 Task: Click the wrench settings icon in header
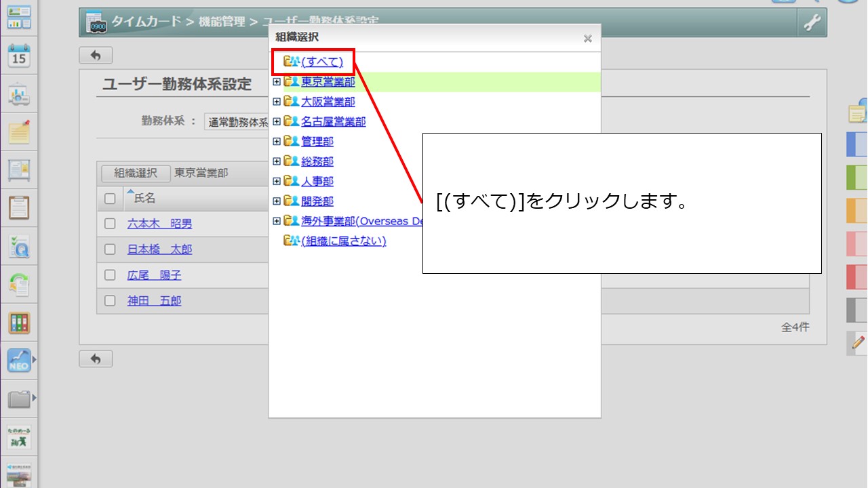pos(812,23)
